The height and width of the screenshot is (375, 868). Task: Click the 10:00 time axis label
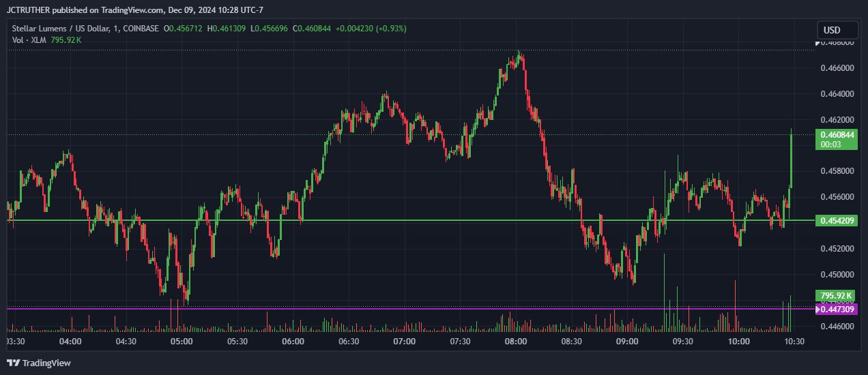[x=738, y=341]
